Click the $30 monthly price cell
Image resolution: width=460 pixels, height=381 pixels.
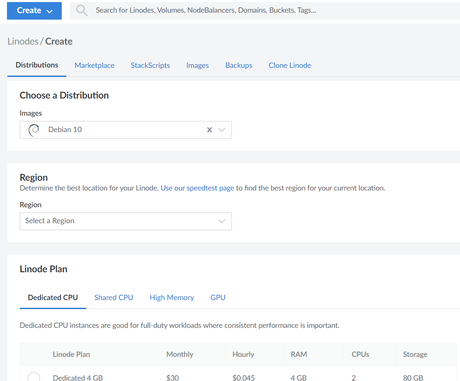pyautogui.click(x=173, y=378)
